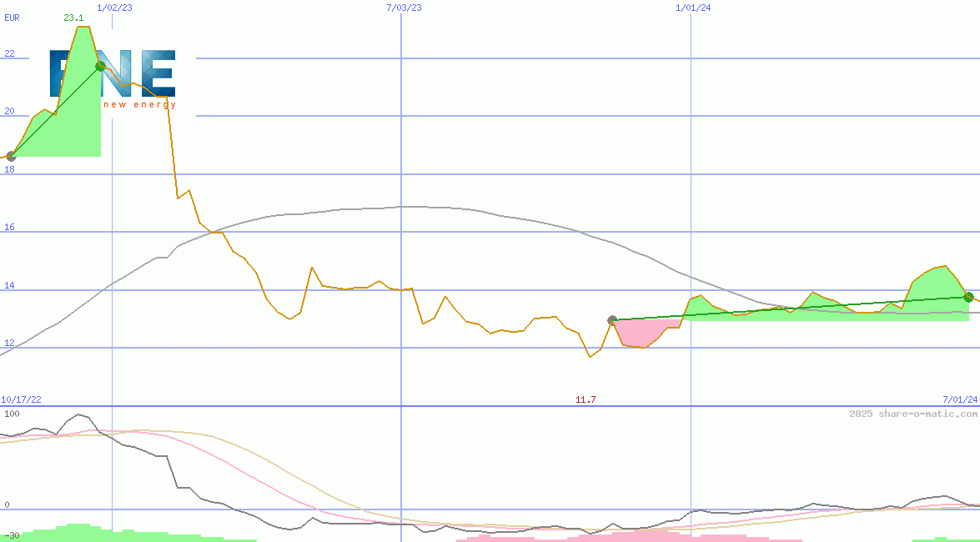
Task: Click the 7/03/23 date label
Action: pos(404,8)
